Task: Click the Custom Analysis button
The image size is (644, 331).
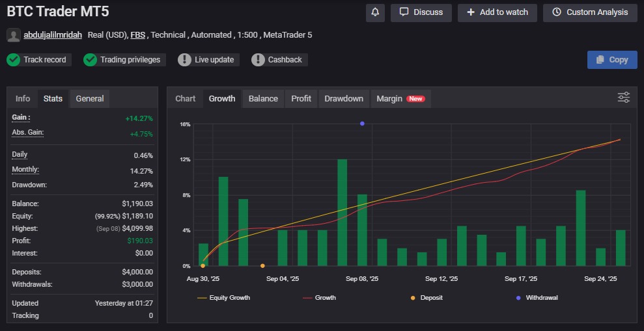Action: tap(589, 12)
